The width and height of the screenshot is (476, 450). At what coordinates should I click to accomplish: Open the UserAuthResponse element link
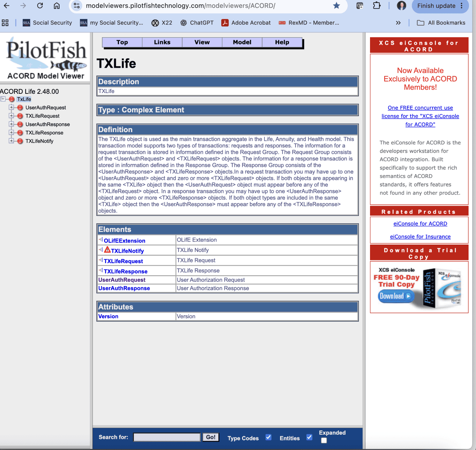click(x=124, y=288)
